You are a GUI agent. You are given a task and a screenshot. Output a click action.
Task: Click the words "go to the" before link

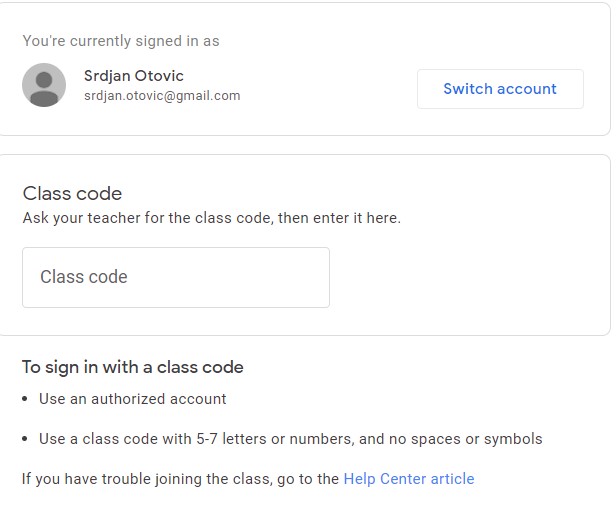(x=308, y=479)
